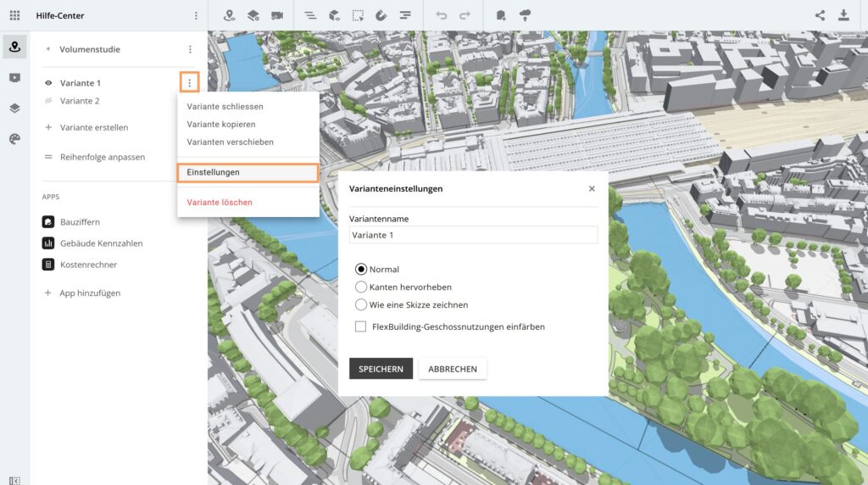
Task: Click the download icon in top toolbar
Action: tap(843, 15)
